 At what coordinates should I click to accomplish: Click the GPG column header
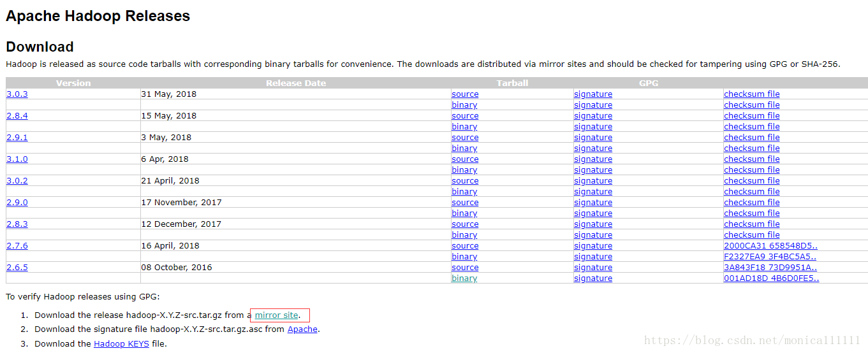pos(649,83)
